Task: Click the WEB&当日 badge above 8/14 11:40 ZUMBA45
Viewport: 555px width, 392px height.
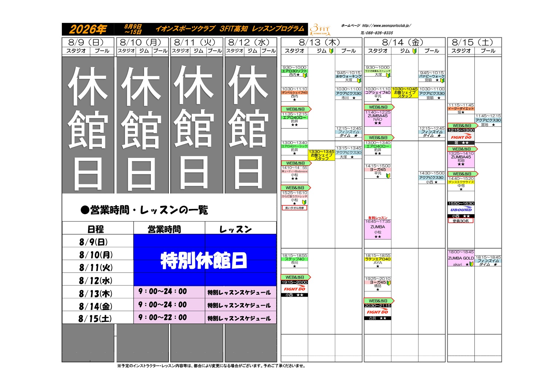Action: (379, 107)
